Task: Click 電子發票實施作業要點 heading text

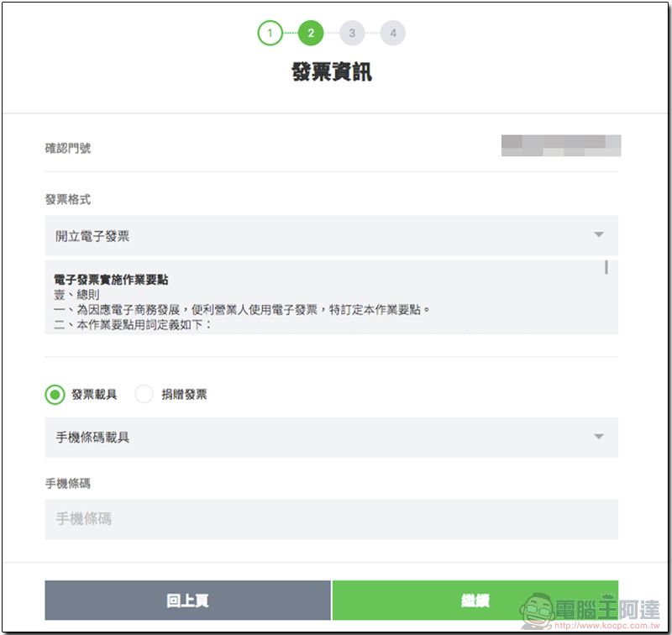Action: (111, 280)
